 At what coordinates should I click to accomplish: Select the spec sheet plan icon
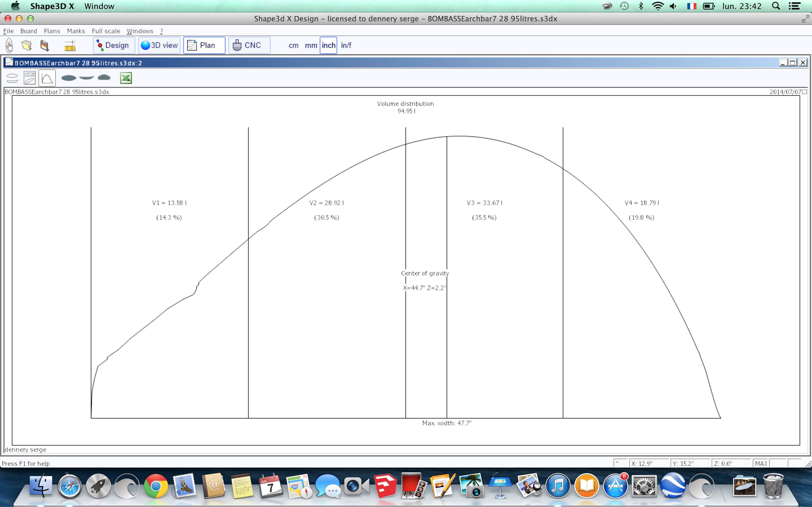tap(30, 78)
